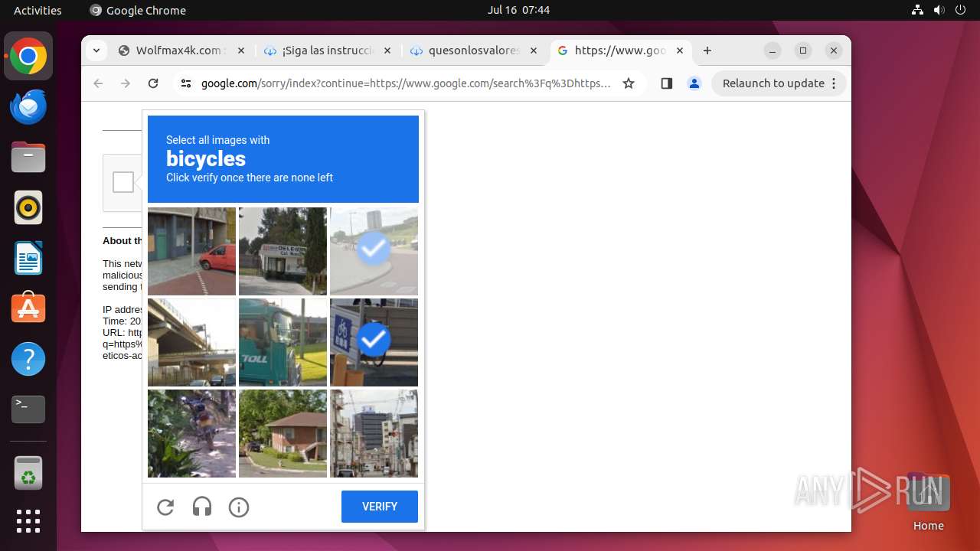Open the Jul 16 07:44 clock calendar
The image size is (980, 551).
point(518,10)
